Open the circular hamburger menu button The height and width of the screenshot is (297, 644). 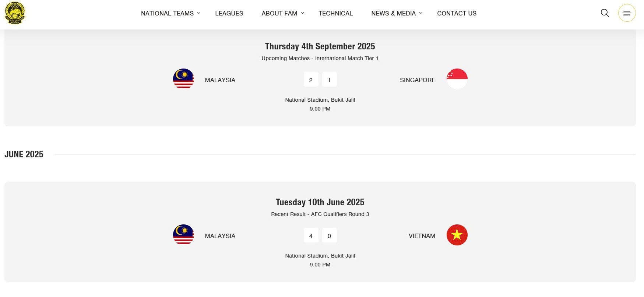pos(627,13)
